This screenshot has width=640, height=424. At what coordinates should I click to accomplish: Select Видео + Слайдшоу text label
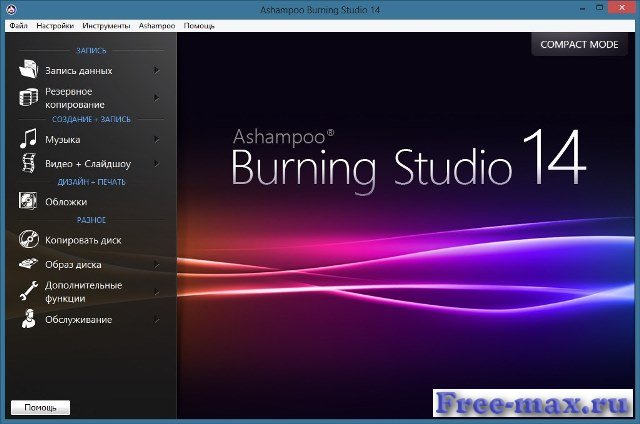coord(88,164)
